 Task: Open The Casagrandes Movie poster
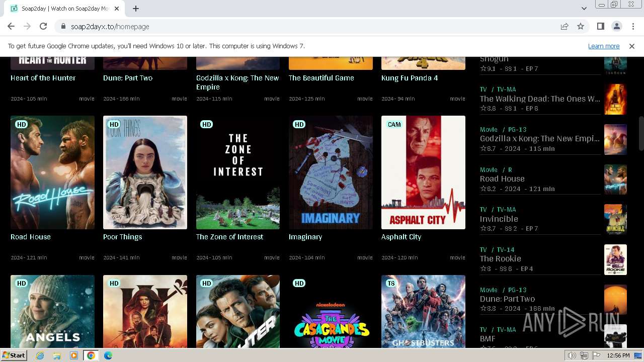coord(331,311)
